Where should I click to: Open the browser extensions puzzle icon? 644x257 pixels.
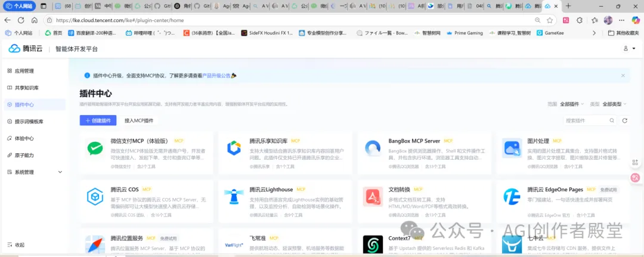click(580, 20)
